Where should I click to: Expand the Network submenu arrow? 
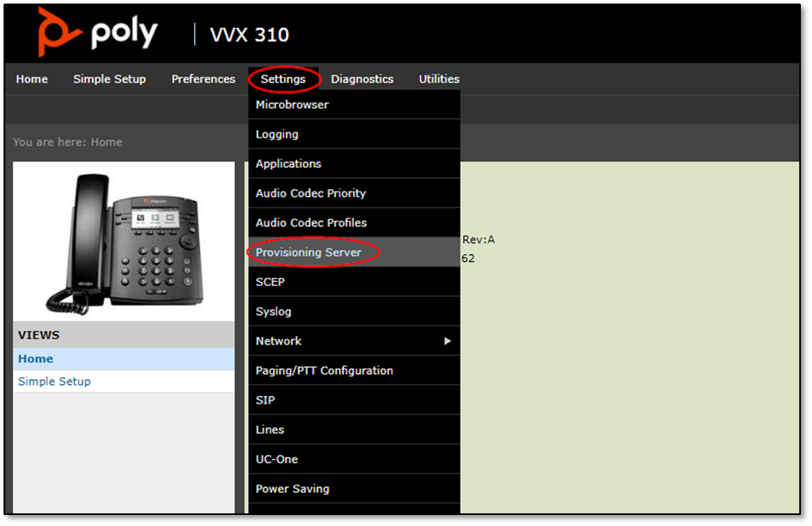[448, 341]
